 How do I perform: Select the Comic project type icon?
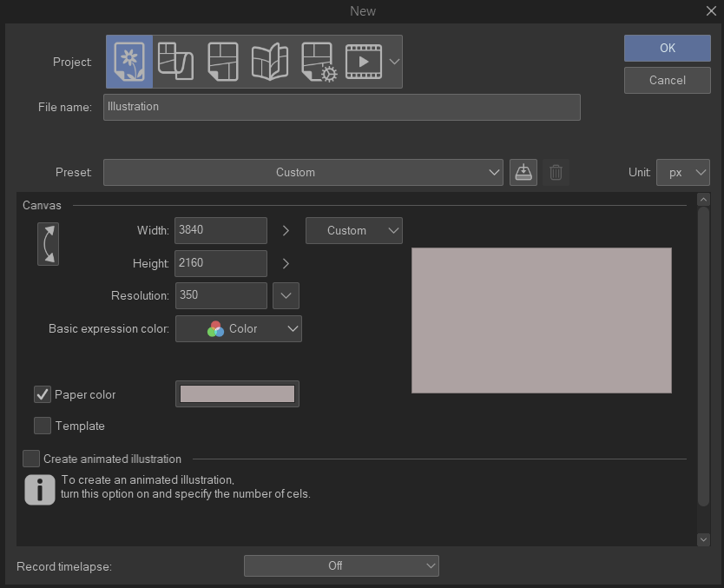[223, 62]
